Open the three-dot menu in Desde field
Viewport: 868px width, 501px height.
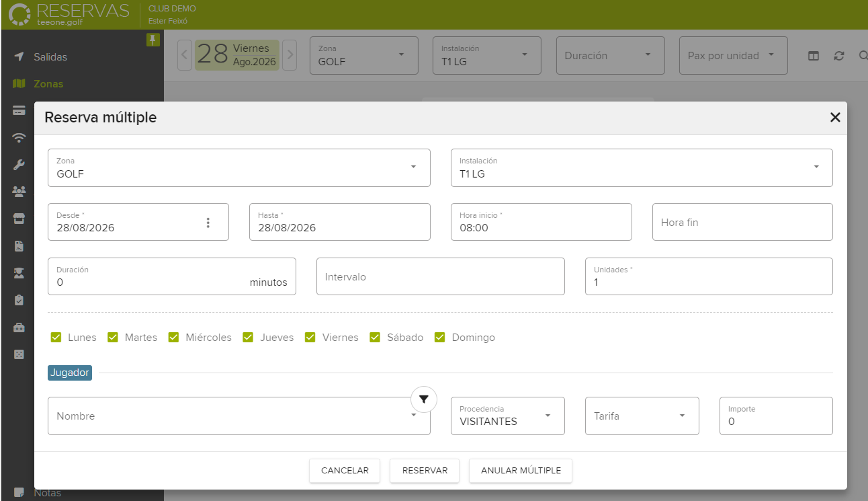208,223
